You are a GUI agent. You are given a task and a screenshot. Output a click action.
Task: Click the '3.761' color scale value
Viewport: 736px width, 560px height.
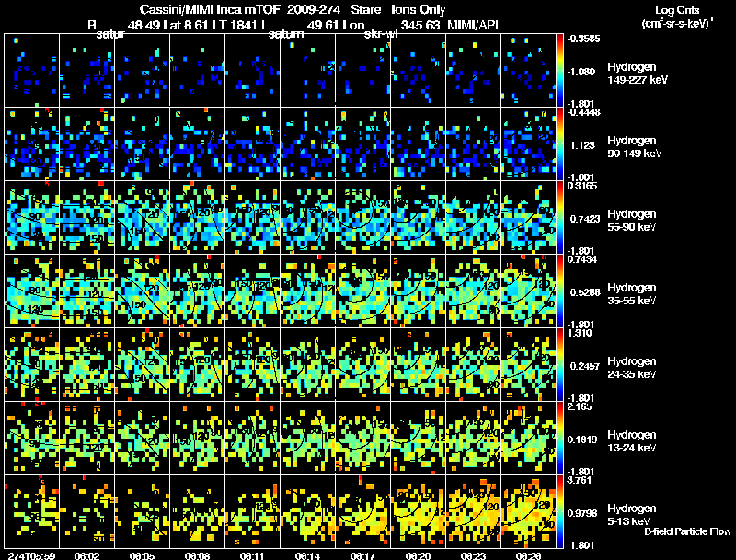(580, 480)
